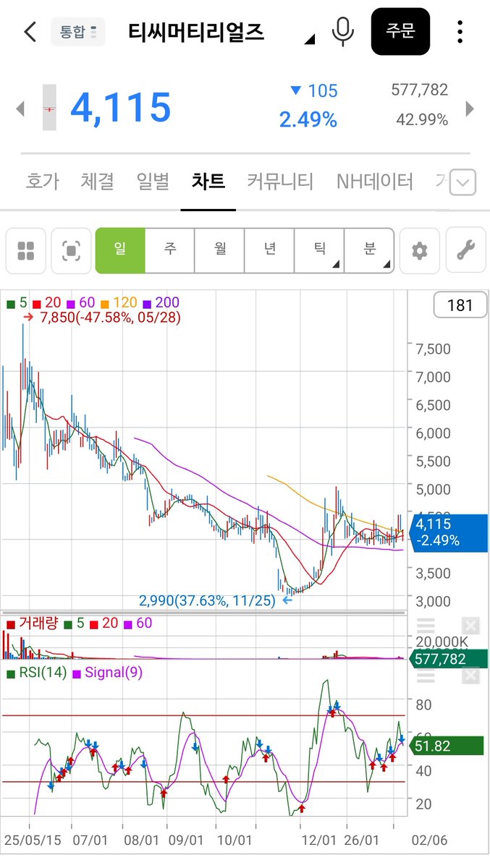490x868 pixels.
Task: Expand the stock name dropdown triangle
Action: [310, 39]
